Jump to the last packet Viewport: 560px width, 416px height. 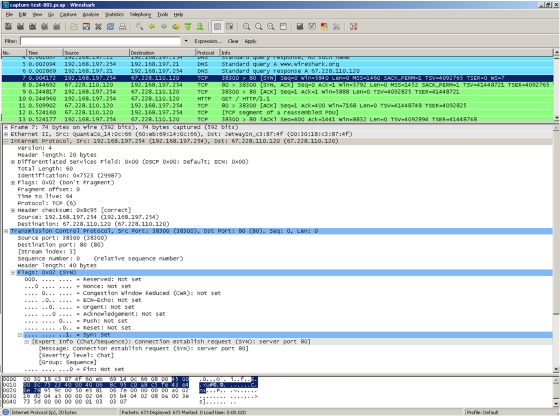click(200, 26)
